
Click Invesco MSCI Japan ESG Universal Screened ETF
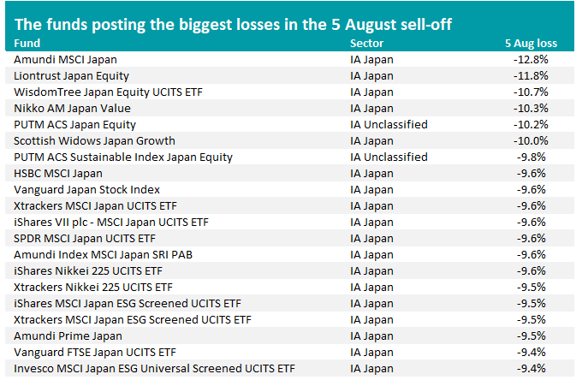[145, 368]
